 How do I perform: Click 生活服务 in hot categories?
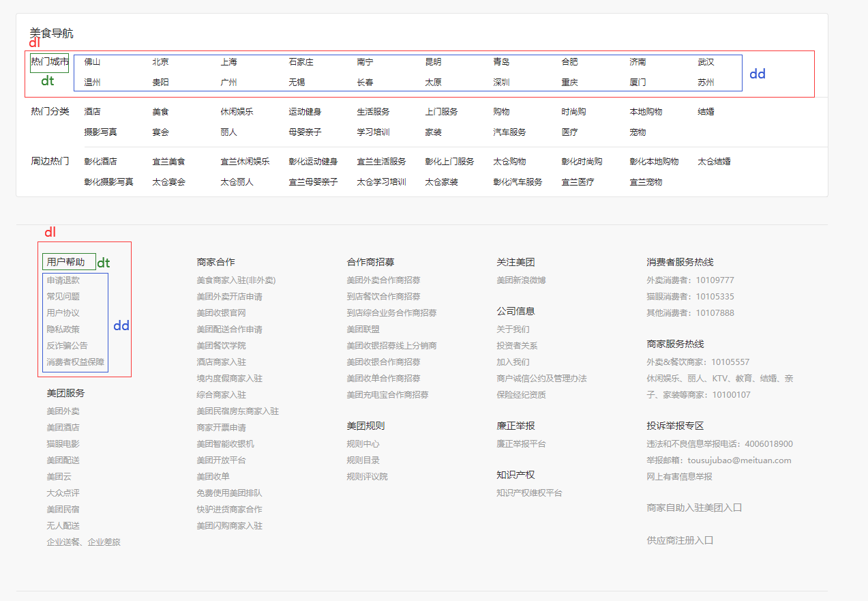[x=373, y=112]
